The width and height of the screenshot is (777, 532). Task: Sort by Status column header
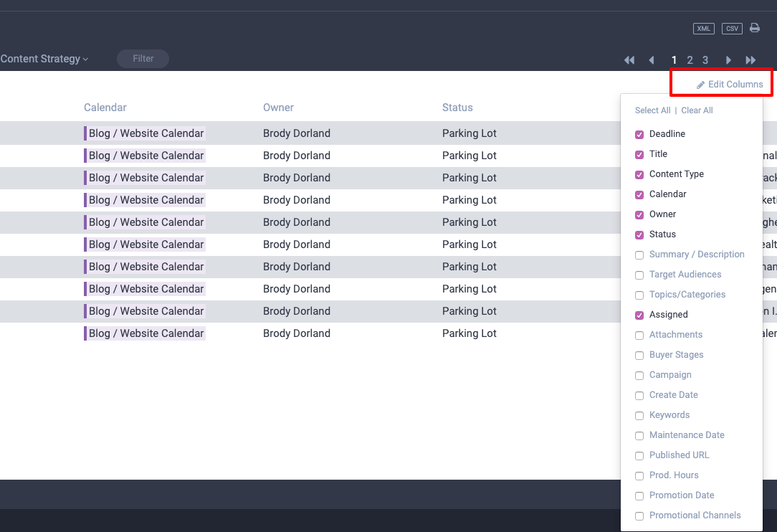click(457, 108)
